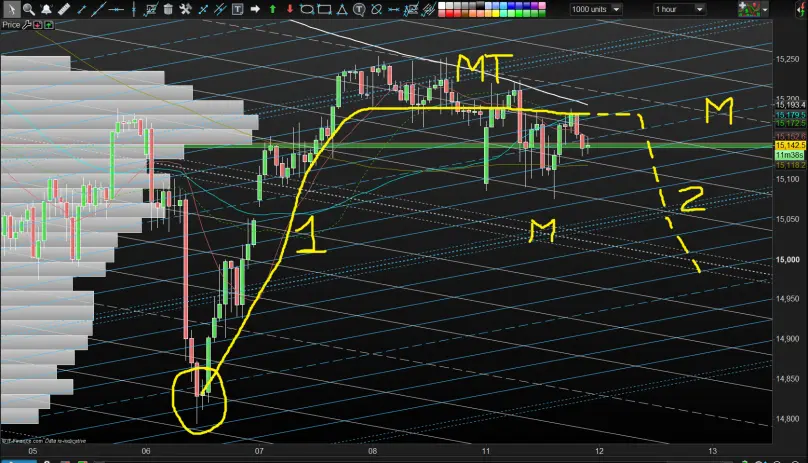Click the add indicator chart icon
The width and height of the screenshot is (808, 463).
pyautogui.click(x=749, y=9)
